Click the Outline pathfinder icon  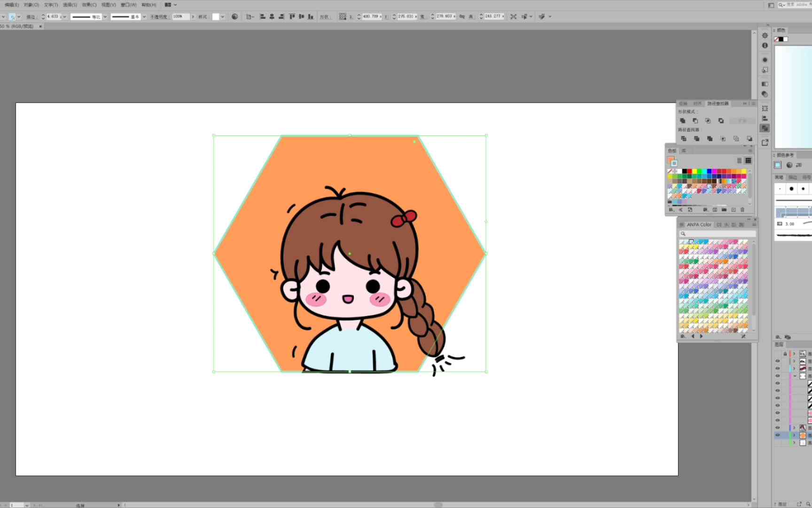coord(736,139)
